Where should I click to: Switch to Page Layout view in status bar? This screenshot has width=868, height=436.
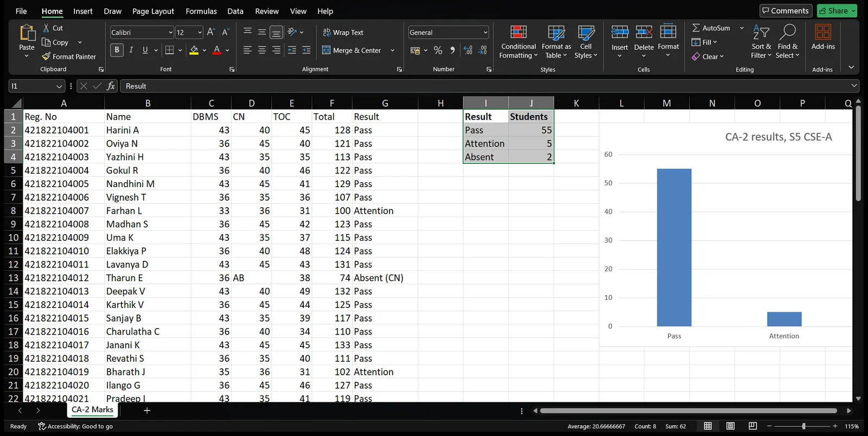tap(730, 426)
